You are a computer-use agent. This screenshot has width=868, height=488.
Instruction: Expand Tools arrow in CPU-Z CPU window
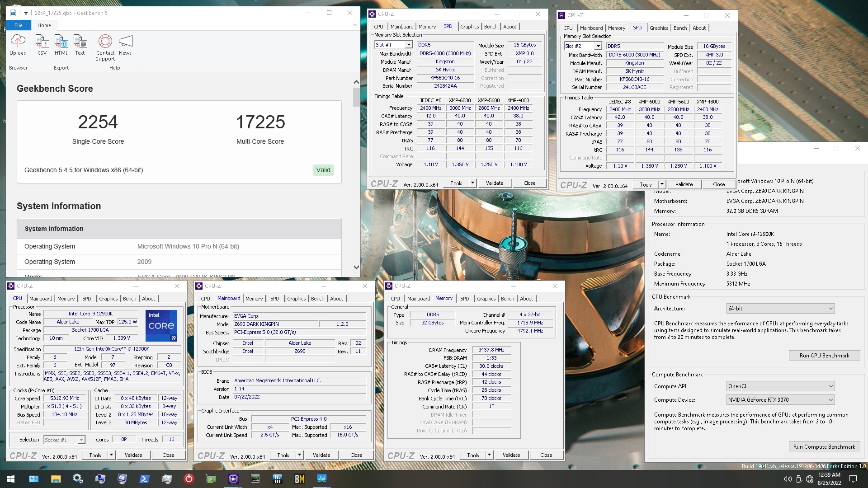(x=111, y=455)
